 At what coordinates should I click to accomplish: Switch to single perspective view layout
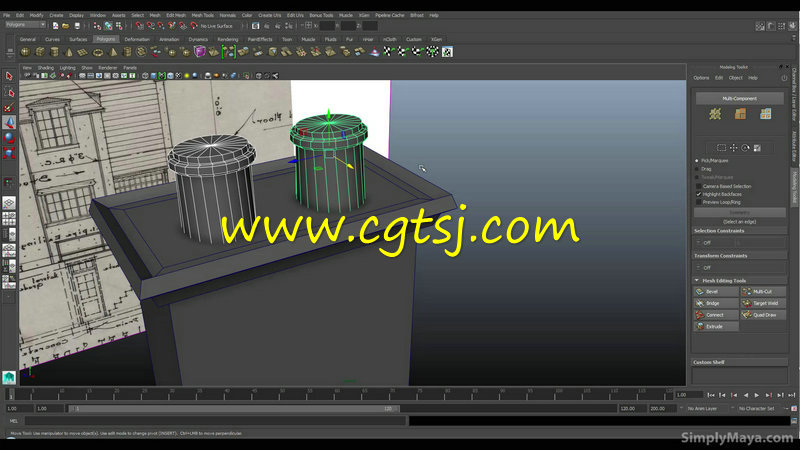click(x=9, y=203)
